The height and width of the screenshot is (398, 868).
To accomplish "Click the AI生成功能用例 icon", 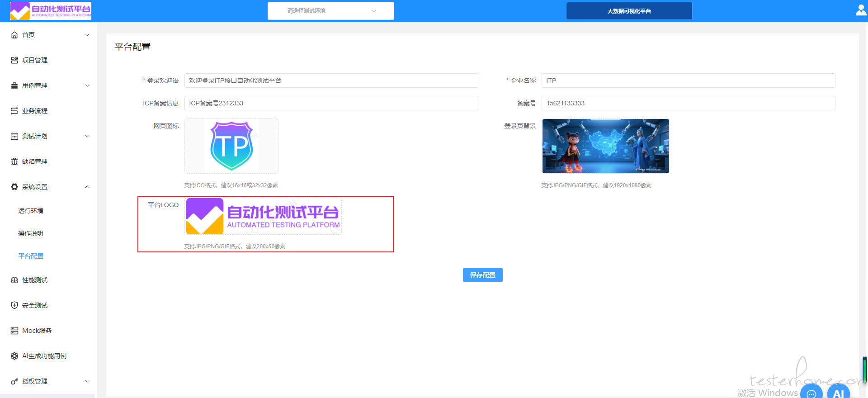I will [x=14, y=356].
